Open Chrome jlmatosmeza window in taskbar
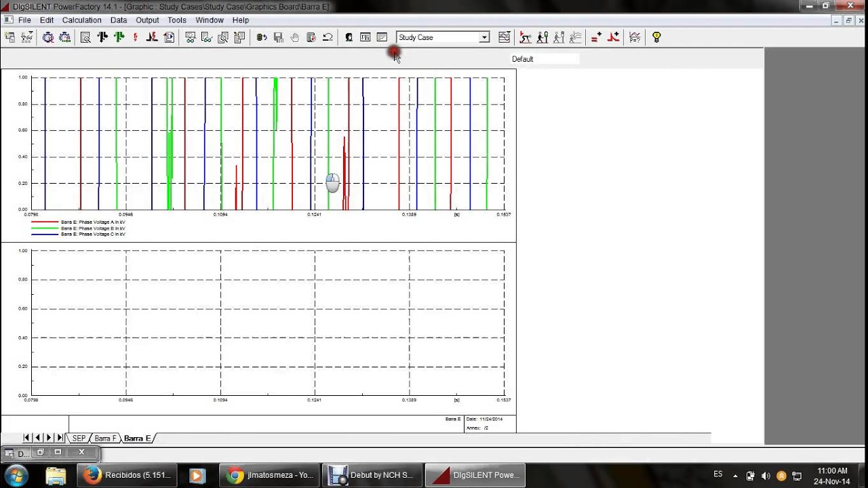This screenshot has width=868, height=488. 269,475
